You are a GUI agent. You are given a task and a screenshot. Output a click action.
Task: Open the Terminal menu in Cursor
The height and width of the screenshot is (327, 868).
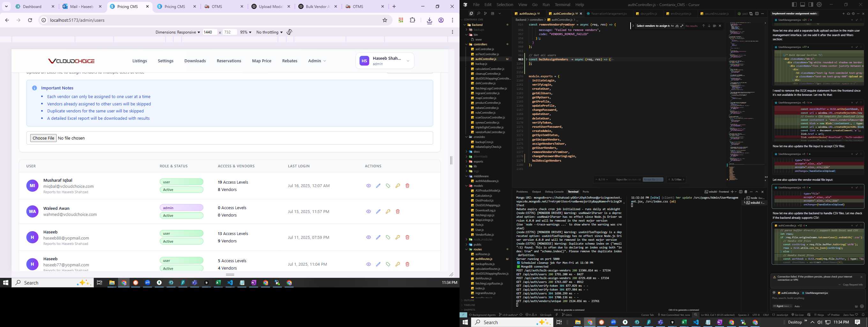click(562, 4)
